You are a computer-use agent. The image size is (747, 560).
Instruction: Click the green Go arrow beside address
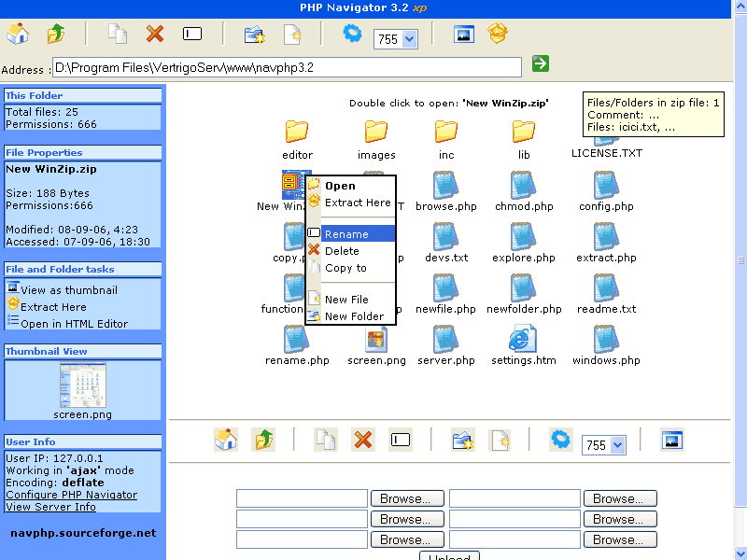pyautogui.click(x=541, y=63)
